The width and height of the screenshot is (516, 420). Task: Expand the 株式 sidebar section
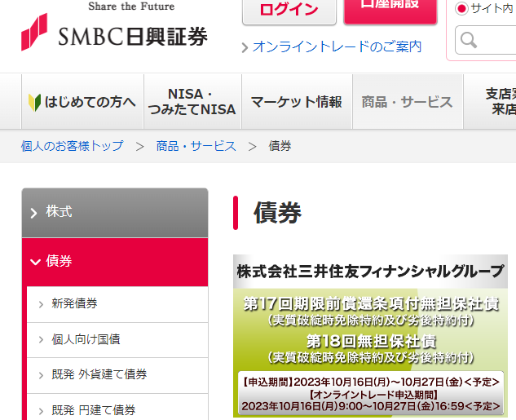click(x=115, y=213)
